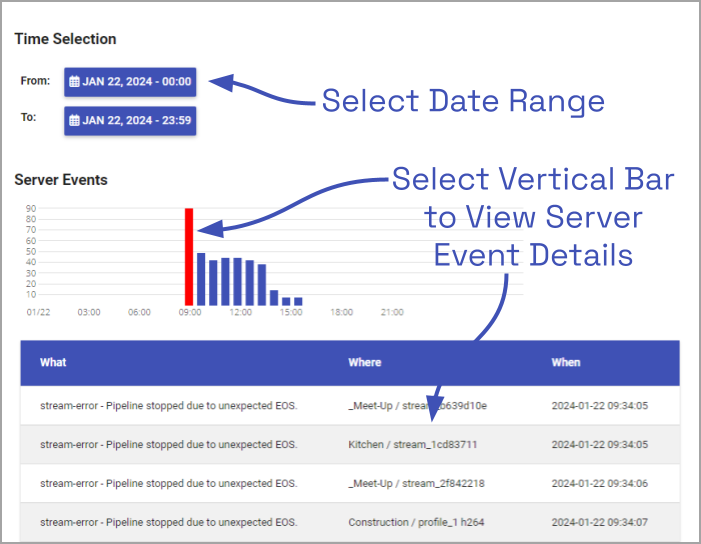701x544 pixels.
Task: Open the From date picker button
Action: click(x=130, y=82)
